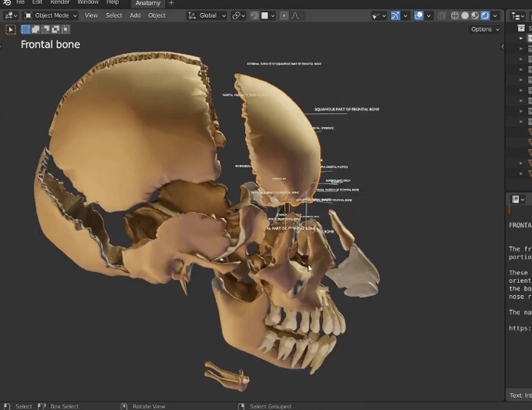Select material preview shading mode
The height and width of the screenshot is (410, 532).
475,15
